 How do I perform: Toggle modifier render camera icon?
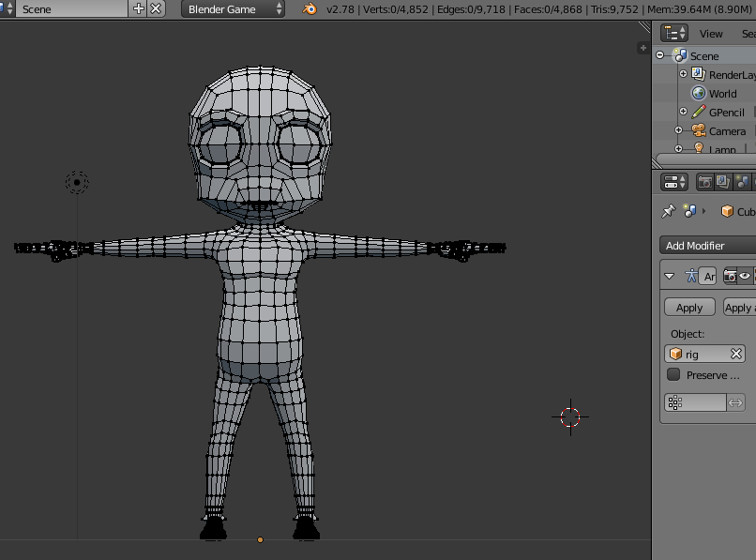[730, 276]
